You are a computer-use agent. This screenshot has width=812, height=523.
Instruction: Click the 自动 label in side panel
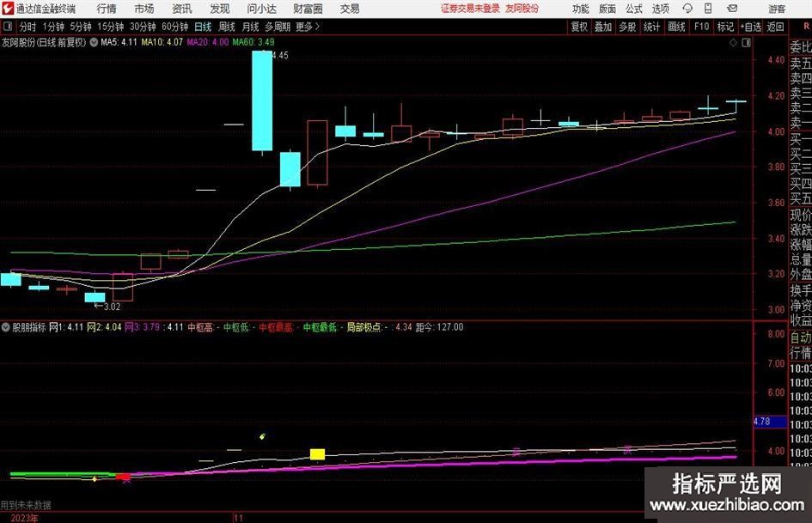click(x=801, y=338)
